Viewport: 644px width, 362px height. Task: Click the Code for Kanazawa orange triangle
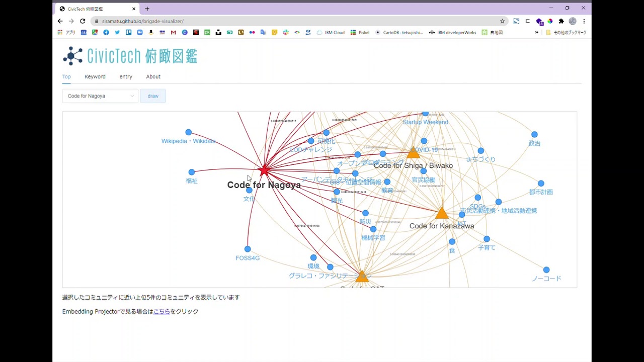[442, 213]
